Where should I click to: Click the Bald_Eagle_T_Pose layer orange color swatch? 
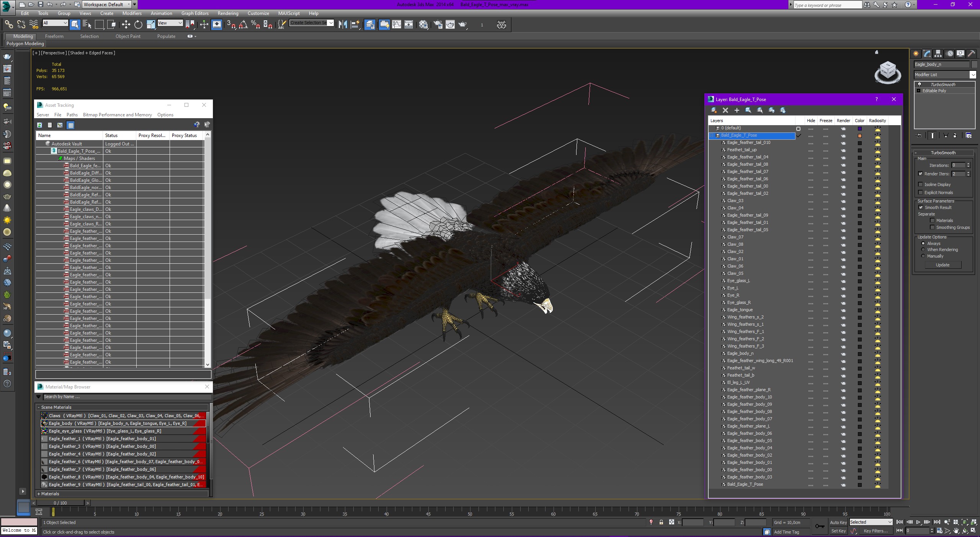click(859, 136)
